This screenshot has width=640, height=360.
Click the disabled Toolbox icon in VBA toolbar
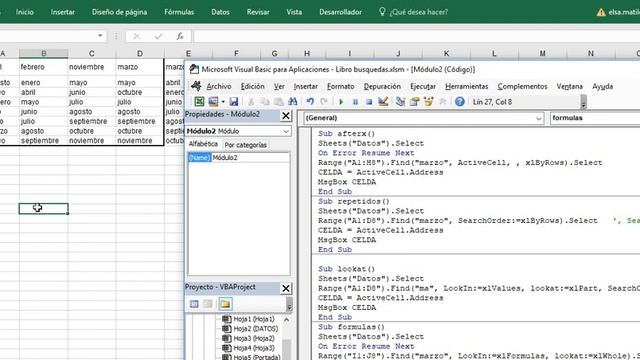coord(442,102)
